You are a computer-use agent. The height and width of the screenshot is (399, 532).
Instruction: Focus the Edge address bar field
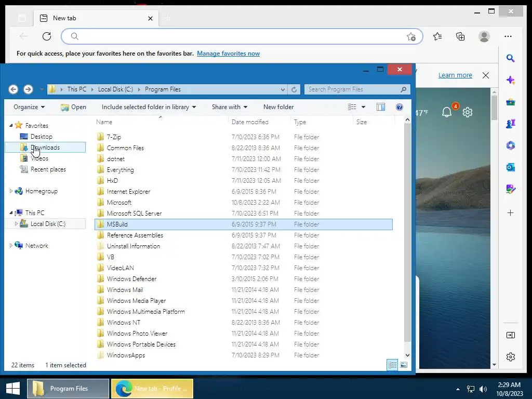click(242, 36)
